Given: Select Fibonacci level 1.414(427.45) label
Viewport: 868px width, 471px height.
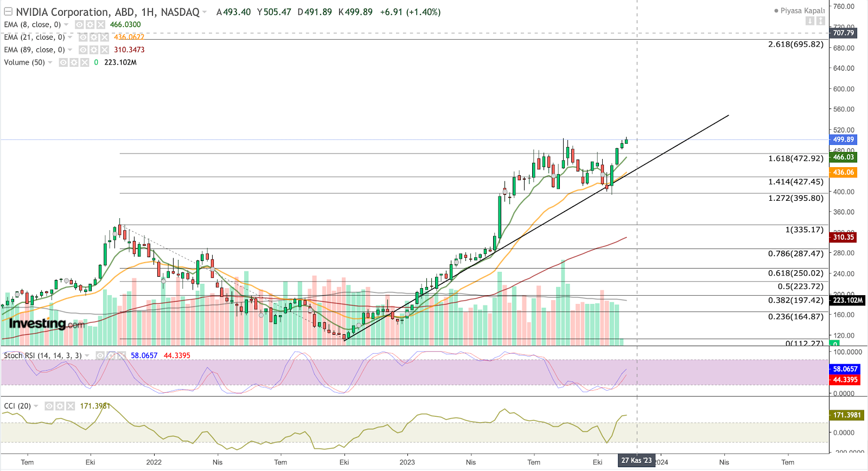Looking at the screenshot, I should coord(796,182).
